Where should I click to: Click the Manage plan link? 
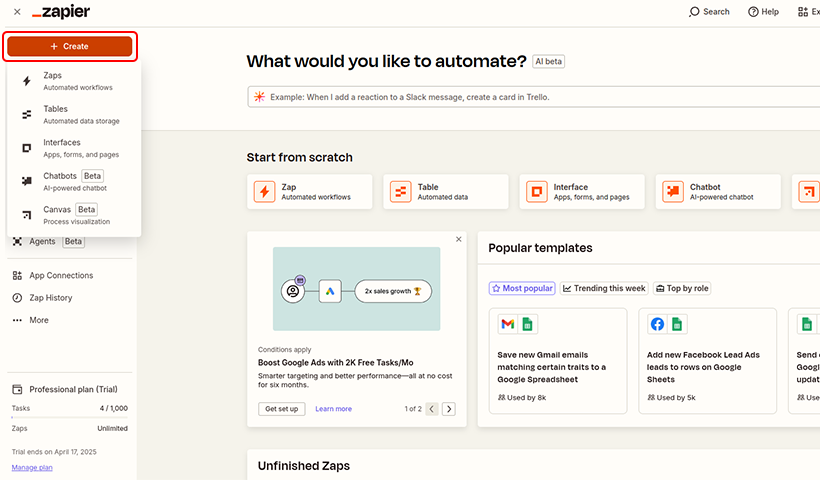tap(32, 467)
